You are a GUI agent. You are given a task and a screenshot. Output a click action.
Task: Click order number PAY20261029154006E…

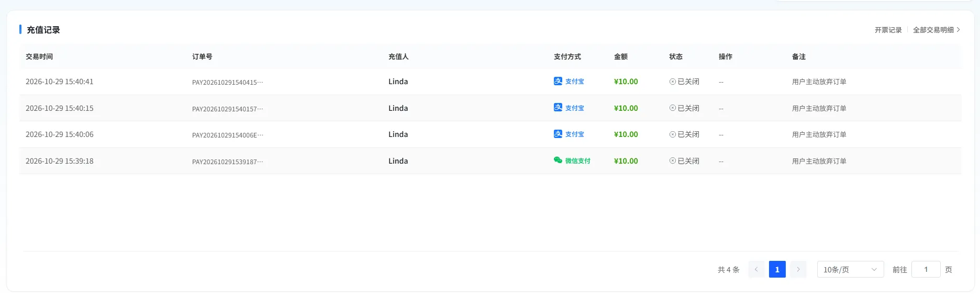tap(228, 135)
